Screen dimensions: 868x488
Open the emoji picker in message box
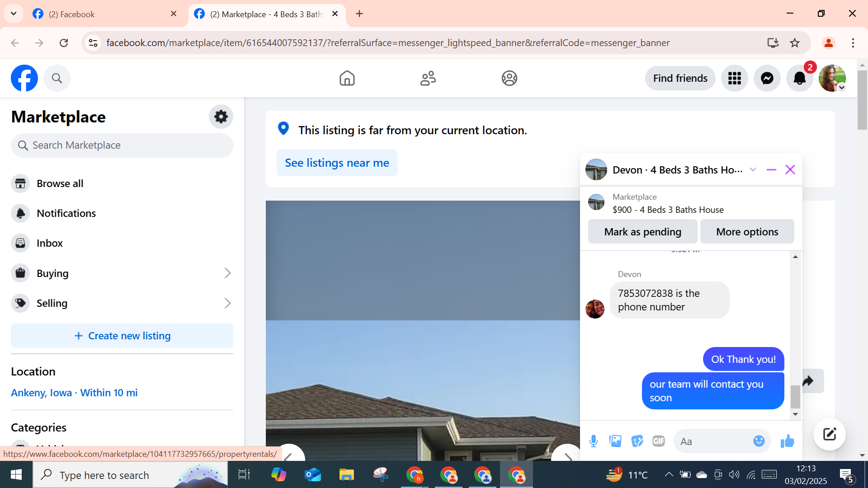click(759, 441)
